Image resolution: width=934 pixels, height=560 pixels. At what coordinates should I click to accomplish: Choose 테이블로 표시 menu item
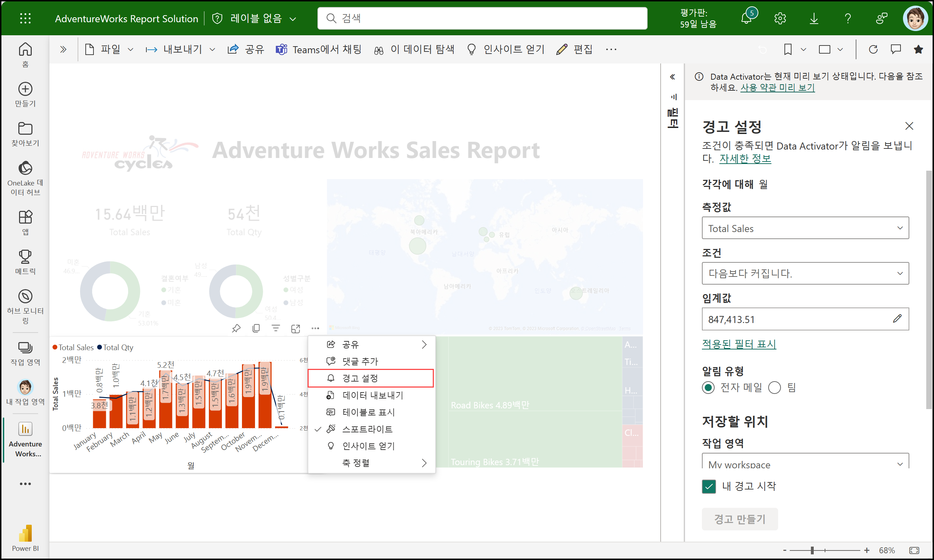coord(368,412)
